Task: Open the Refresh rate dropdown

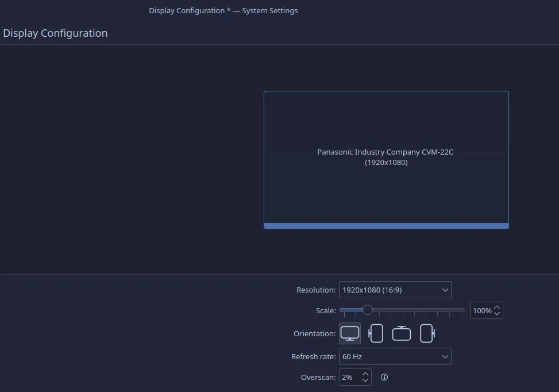Action: pyautogui.click(x=395, y=356)
